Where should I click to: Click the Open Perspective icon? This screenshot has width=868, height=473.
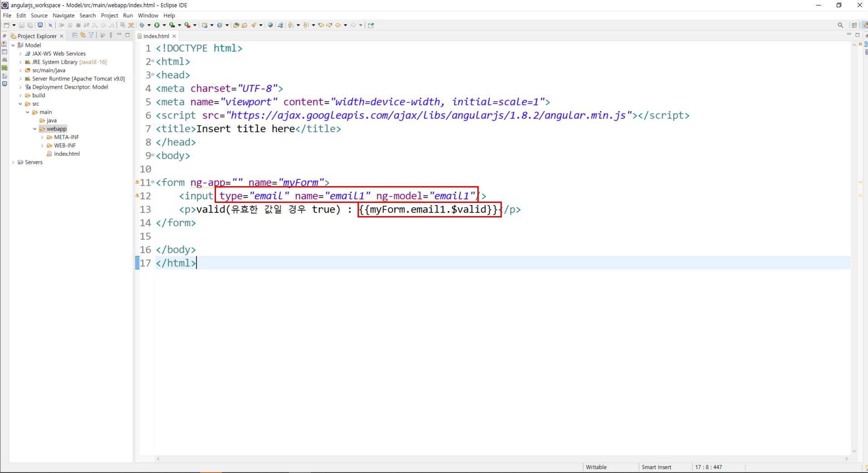[x=854, y=25]
